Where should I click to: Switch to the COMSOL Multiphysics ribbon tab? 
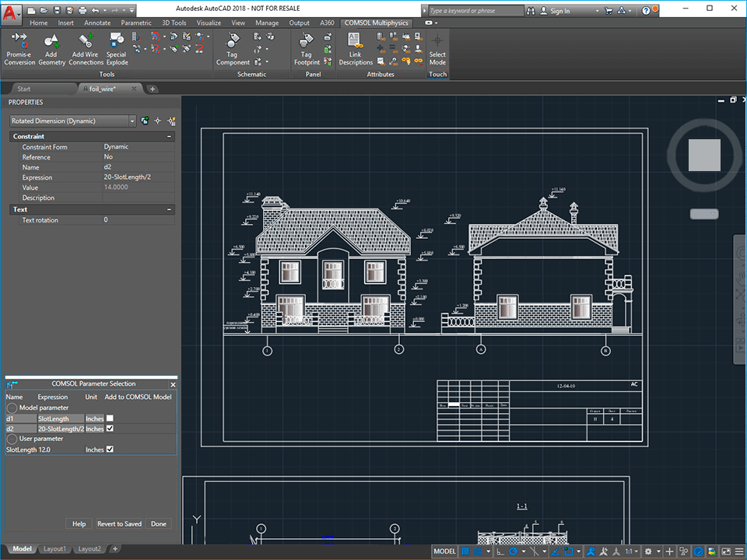(x=377, y=23)
